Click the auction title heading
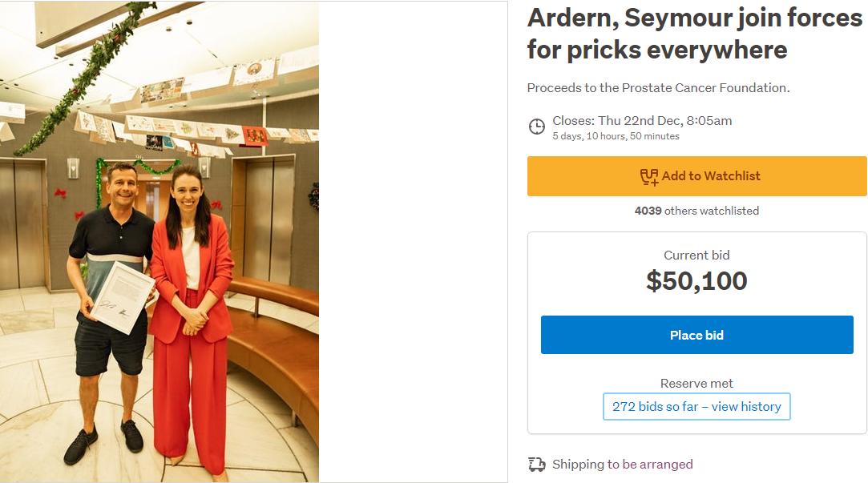 pyautogui.click(x=694, y=34)
